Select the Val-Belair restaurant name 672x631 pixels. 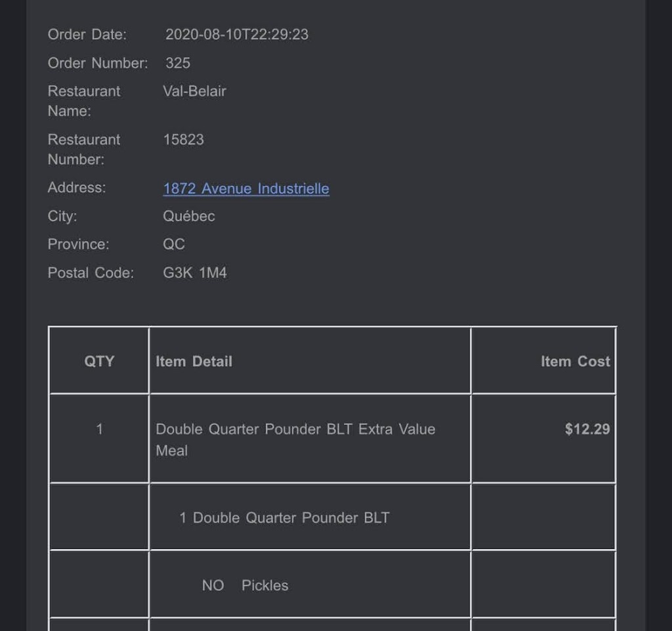click(x=194, y=91)
